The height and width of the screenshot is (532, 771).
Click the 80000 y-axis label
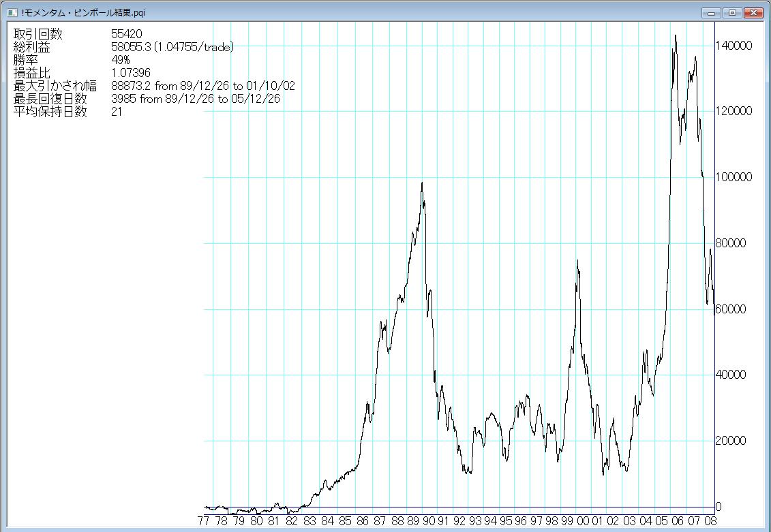[x=731, y=242]
